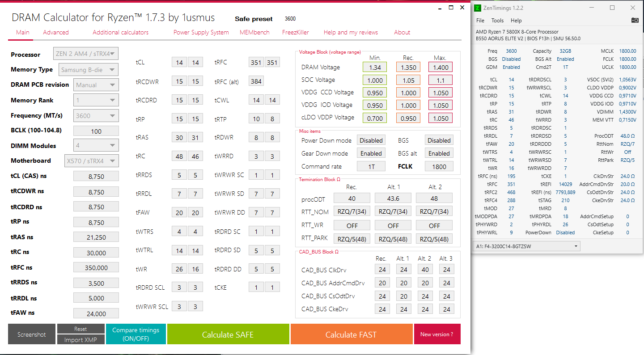644x355 pixels.
Task: Click the tFAW ns field showing 24,000
Action: click(x=96, y=313)
